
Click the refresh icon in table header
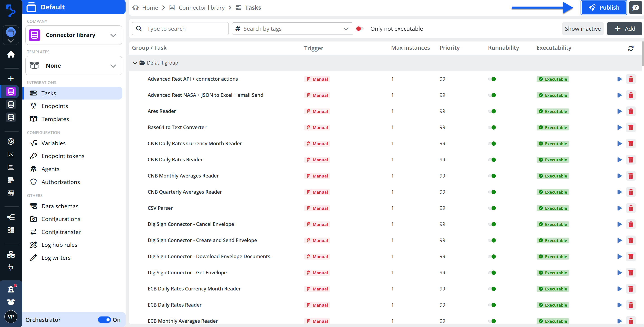click(x=631, y=48)
